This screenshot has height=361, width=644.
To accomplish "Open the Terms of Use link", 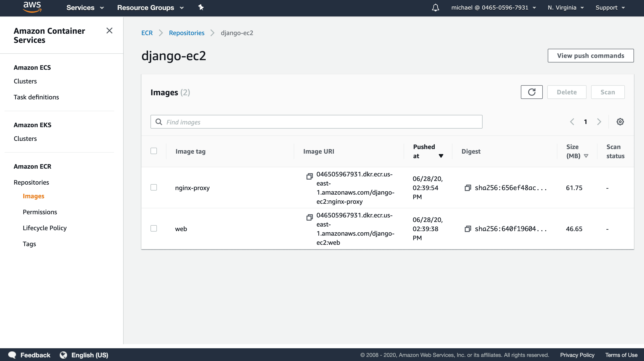I will pos(621,355).
